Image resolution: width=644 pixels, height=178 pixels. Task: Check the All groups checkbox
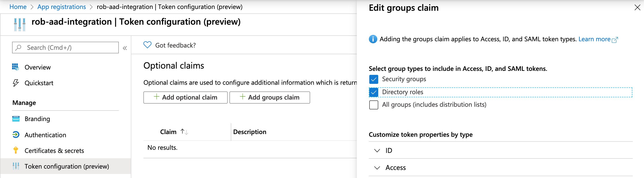pos(374,105)
